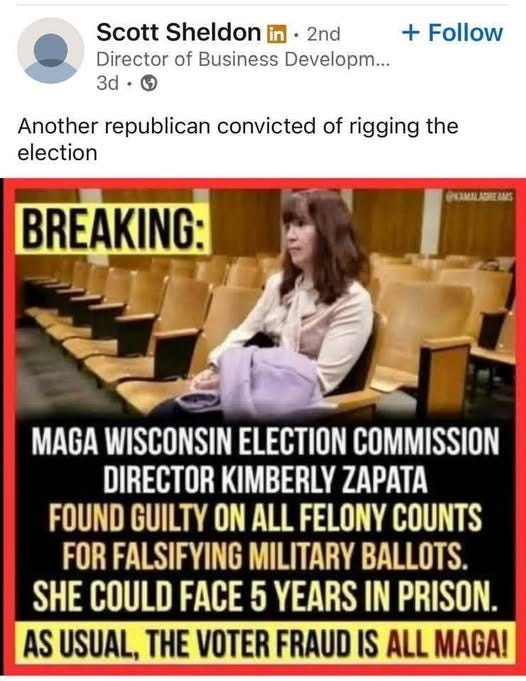526x681 pixels.
Task: Follow Scott Sheldon
Action: [x=453, y=33]
